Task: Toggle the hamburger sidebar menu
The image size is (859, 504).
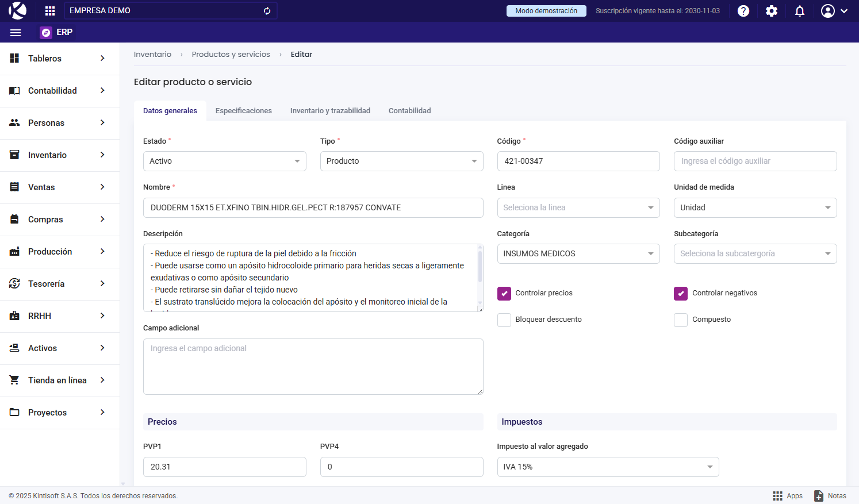Action: click(x=16, y=33)
